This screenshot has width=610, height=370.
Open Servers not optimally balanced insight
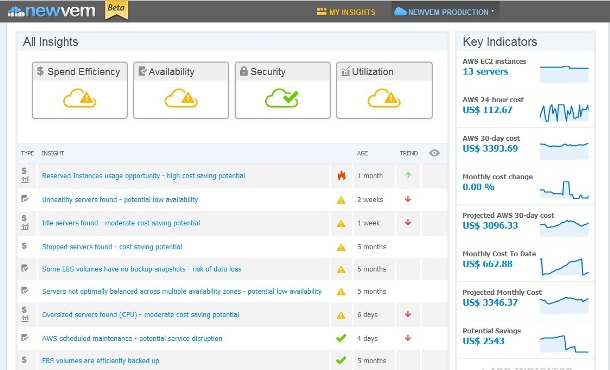pyautogui.click(x=182, y=291)
